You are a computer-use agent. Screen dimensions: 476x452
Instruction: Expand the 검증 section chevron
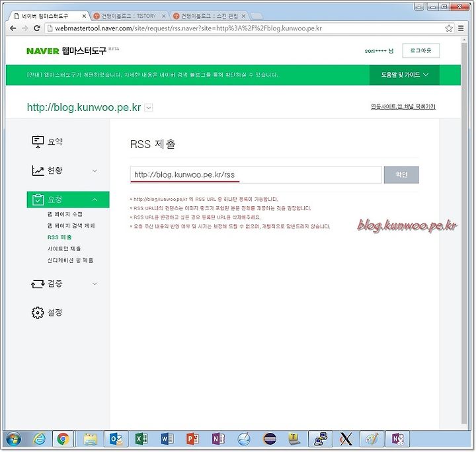point(95,284)
